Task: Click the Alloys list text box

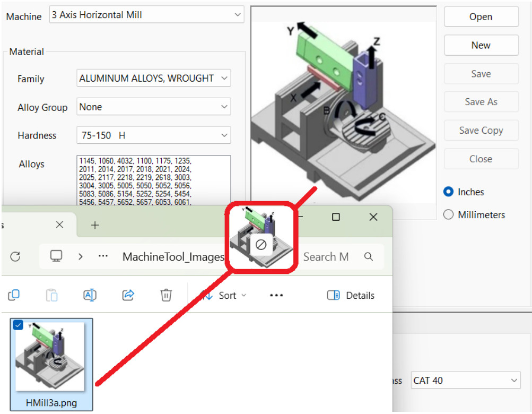Action: tap(154, 180)
